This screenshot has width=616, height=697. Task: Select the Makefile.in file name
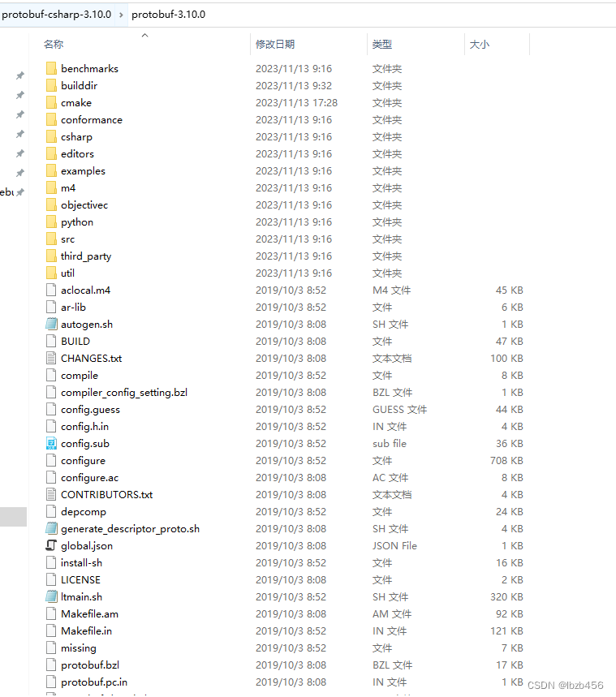(x=86, y=630)
